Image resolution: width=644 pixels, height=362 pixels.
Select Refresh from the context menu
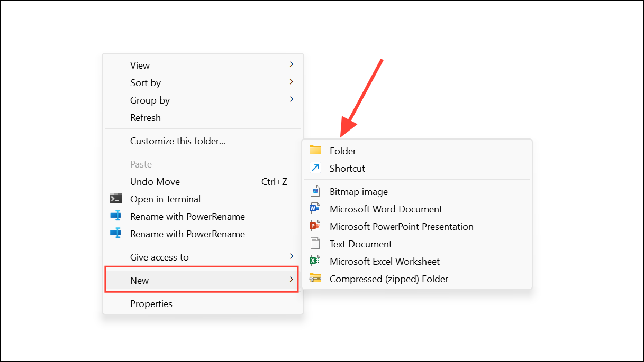coord(146,117)
